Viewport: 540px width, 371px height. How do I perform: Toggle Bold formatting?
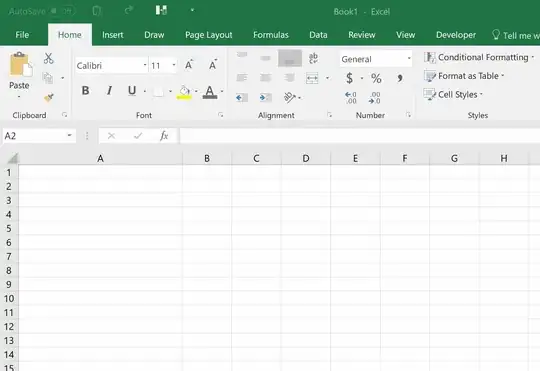click(85, 91)
